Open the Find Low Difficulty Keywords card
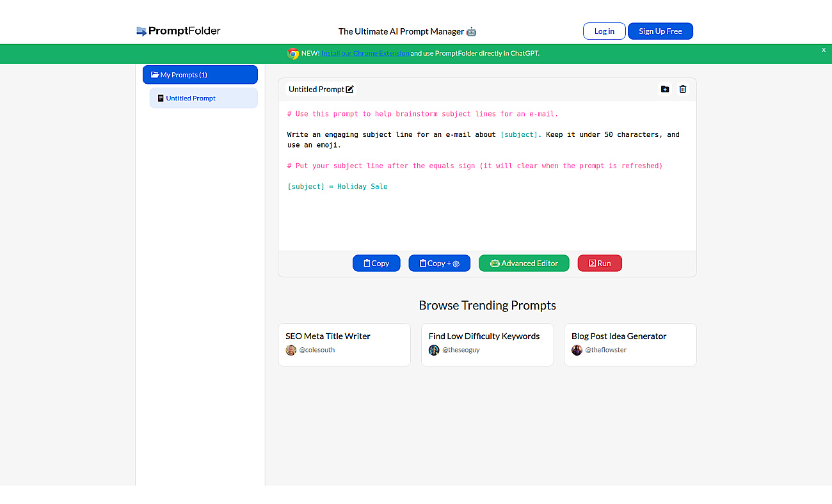832x504 pixels. click(x=487, y=345)
